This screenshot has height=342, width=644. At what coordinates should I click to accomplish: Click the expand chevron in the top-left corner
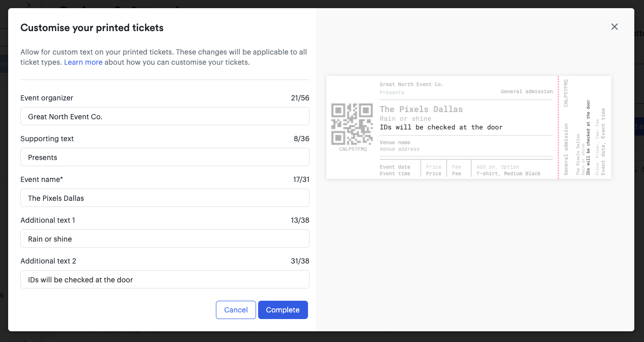coord(30,6)
